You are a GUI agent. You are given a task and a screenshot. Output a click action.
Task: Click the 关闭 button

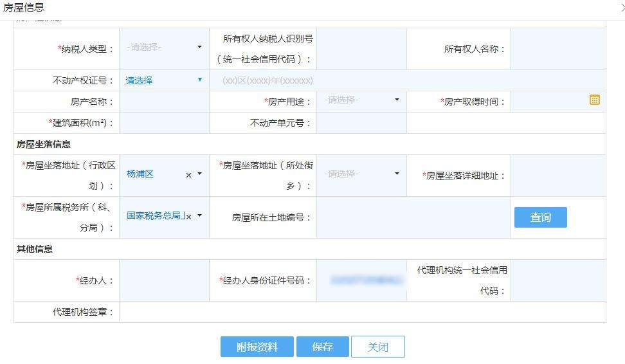(x=378, y=347)
